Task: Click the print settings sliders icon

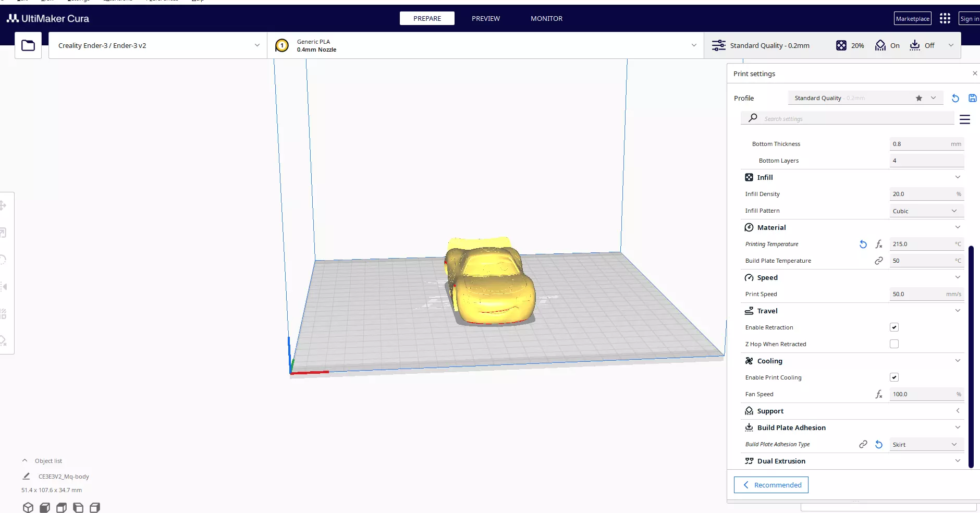Action: 719,45
